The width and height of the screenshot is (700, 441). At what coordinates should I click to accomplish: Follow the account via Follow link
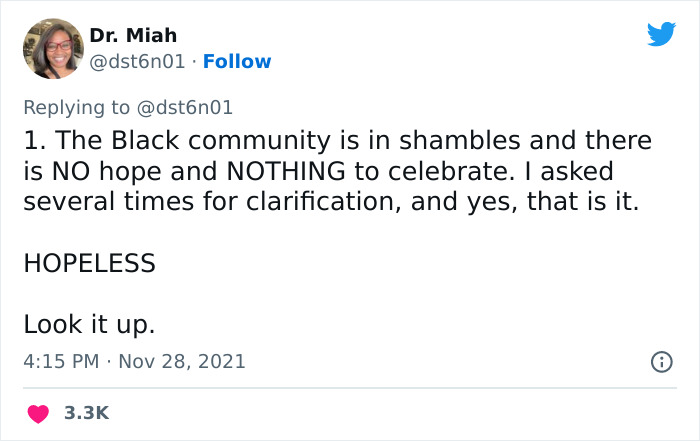click(237, 62)
